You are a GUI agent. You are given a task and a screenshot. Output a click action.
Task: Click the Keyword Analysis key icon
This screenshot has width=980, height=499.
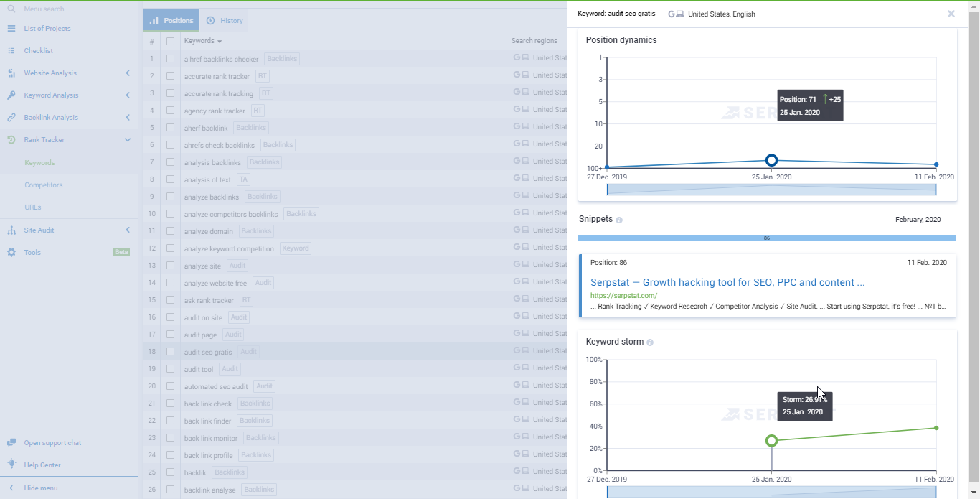tap(11, 95)
